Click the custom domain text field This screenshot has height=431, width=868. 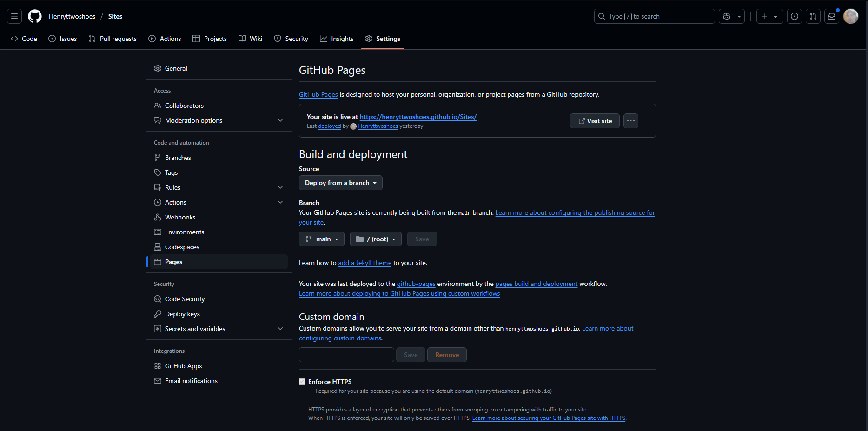pyautogui.click(x=346, y=355)
